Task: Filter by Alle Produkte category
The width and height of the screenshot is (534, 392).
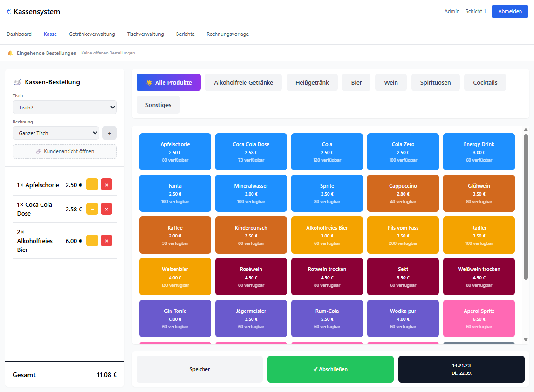Action: coord(169,82)
